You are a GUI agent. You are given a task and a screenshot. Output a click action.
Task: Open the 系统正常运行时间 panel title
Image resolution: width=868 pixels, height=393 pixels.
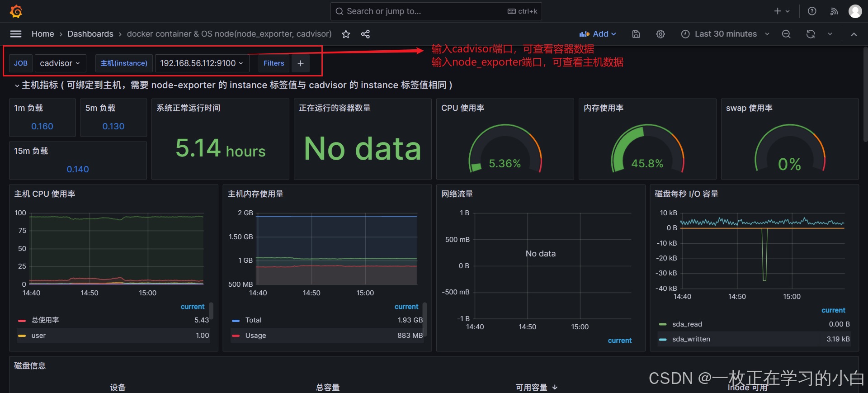click(189, 108)
